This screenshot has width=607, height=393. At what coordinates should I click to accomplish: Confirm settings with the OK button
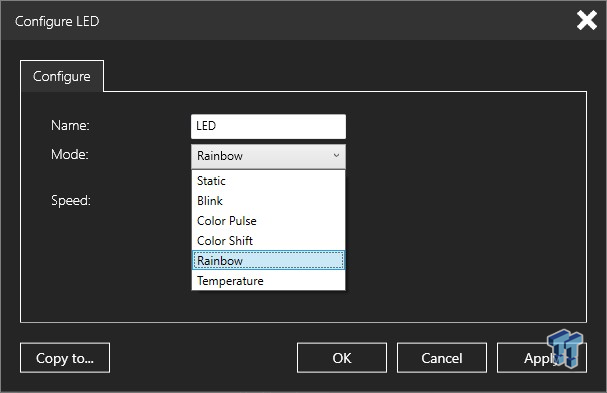(x=342, y=358)
